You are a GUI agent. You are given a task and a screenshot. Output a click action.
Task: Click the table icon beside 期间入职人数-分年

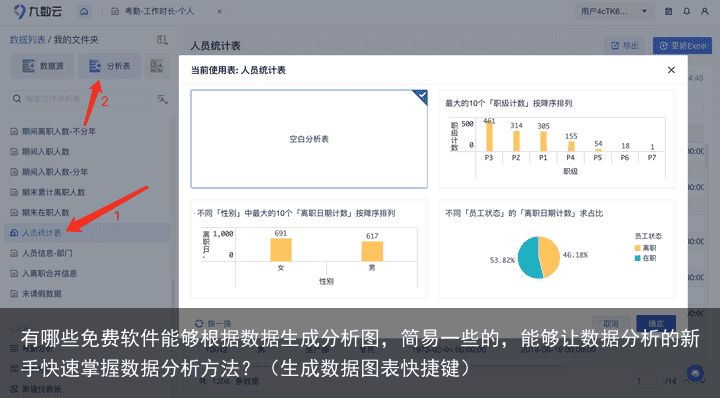click(x=14, y=172)
